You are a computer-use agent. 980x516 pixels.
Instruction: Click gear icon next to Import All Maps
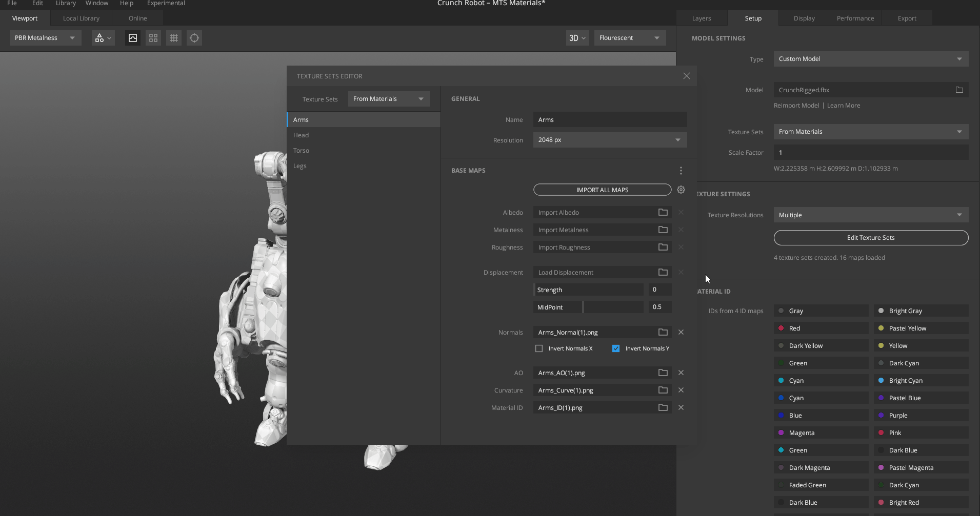681,190
